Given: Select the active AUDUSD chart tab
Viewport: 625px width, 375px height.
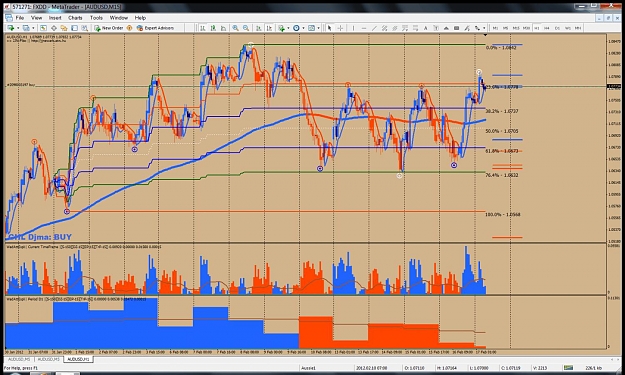Looking at the screenshot, I should pos(79,359).
